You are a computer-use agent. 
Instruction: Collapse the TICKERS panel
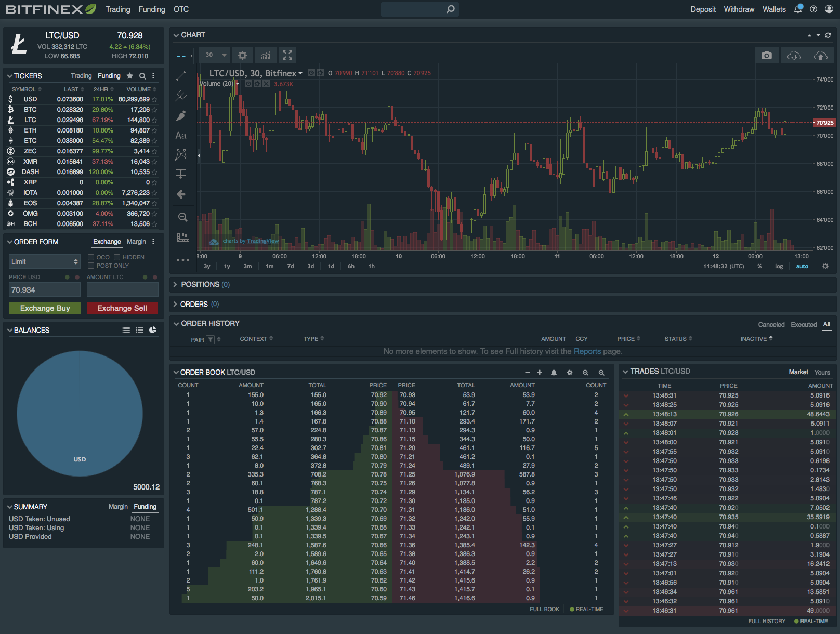tap(10, 76)
